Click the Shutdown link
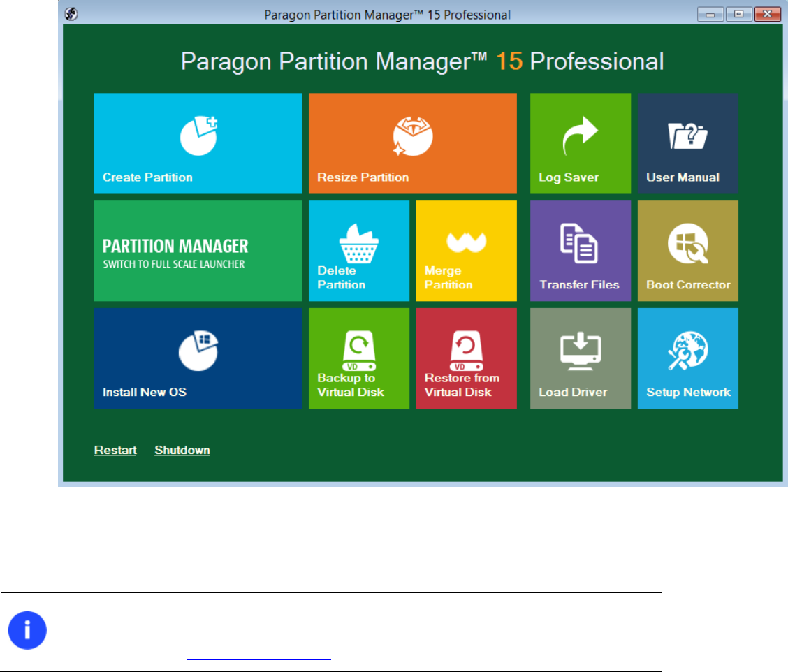788x672 pixels. coord(182,450)
